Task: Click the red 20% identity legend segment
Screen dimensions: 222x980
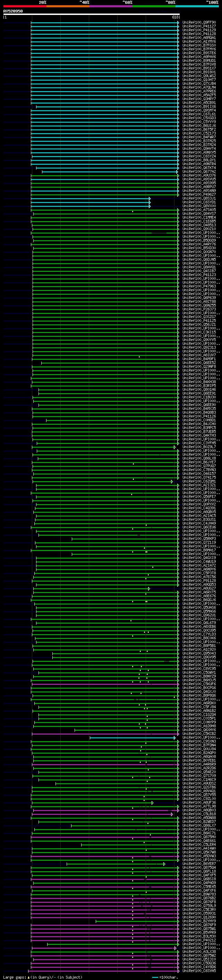Action: point(25,6)
